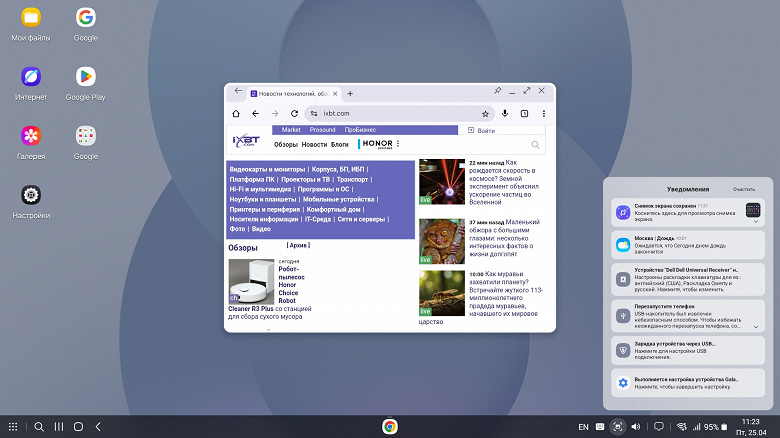
Task: Reload the ixbt.com page
Action: pyautogui.click(x=294, y=113)
